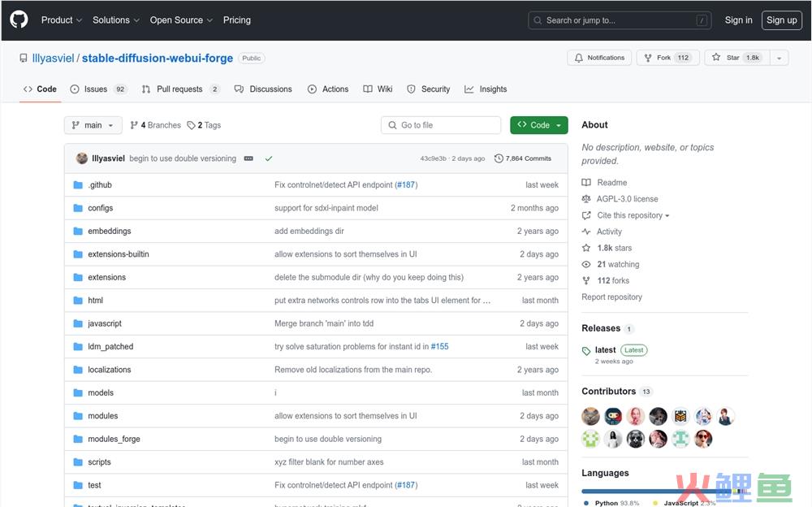This screenshot has height=507, width=812.
Task: Open the configs folder
Action: click(101, 208)
